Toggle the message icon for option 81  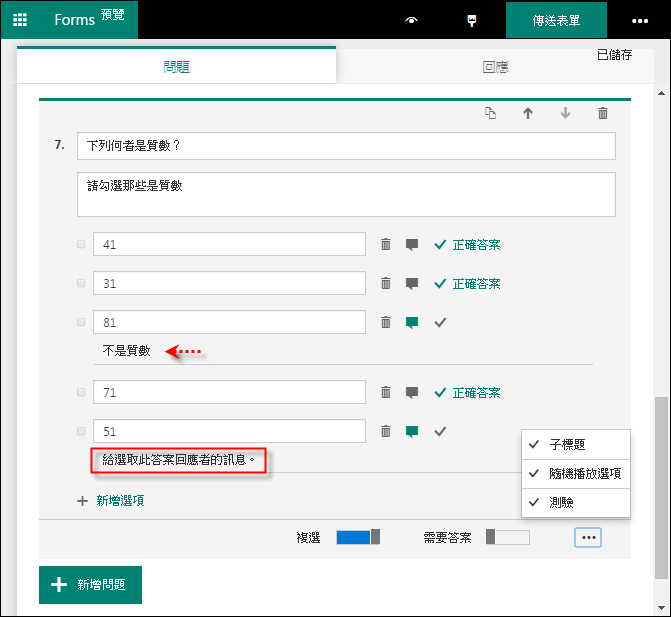[412, 323]
